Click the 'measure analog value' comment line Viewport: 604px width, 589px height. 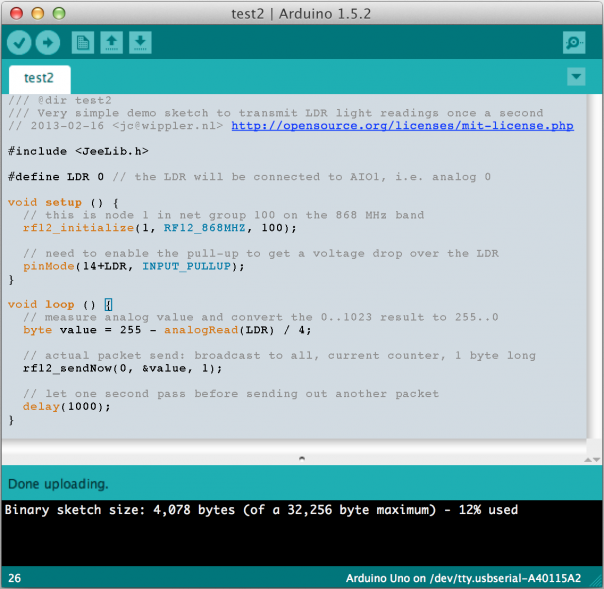[261, 317]
